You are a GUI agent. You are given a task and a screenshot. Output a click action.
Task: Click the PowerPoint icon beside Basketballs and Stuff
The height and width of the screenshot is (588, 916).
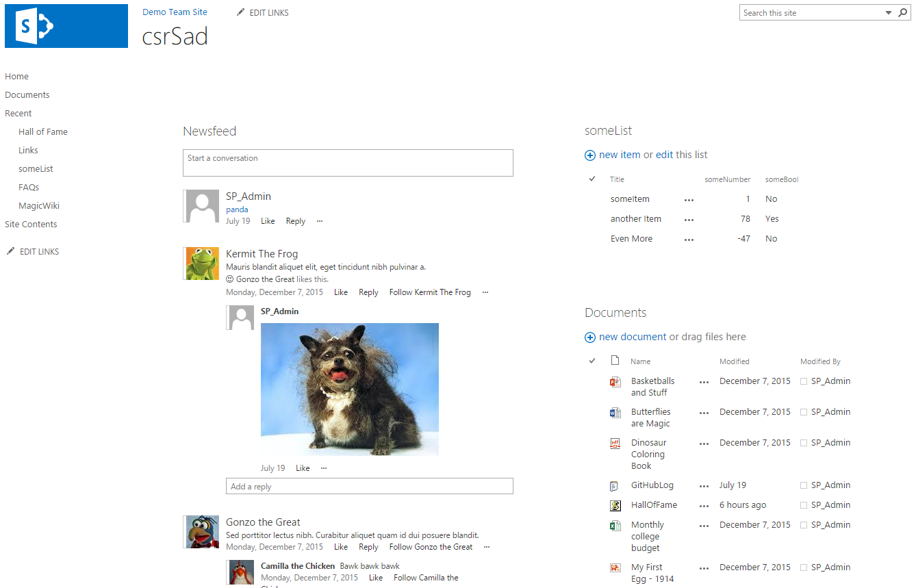(x=615, y=382)
